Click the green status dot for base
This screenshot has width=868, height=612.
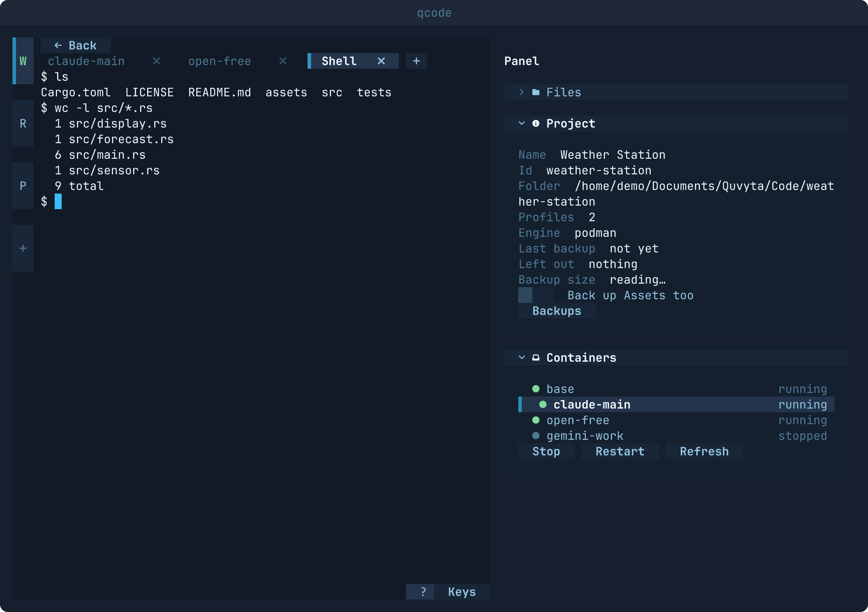click(536, 389)
